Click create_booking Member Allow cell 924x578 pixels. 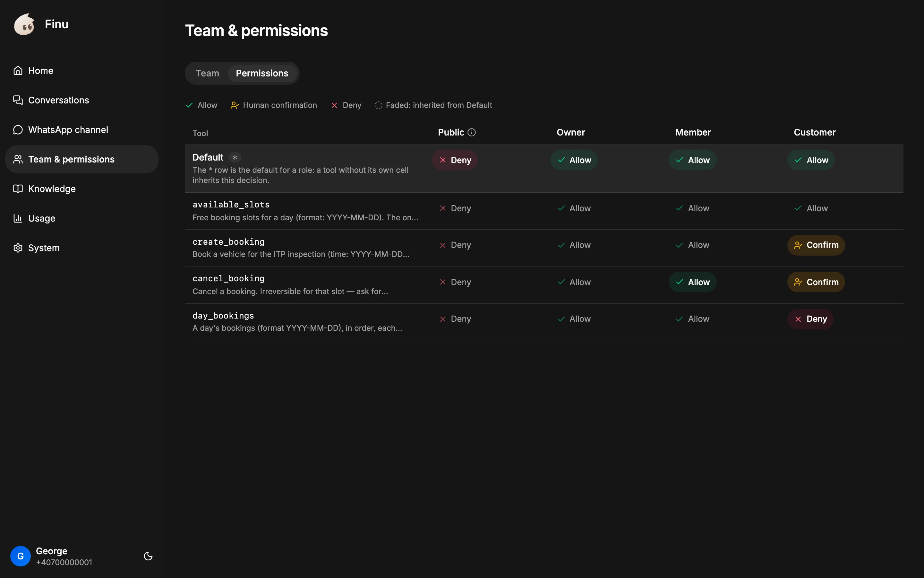tap(692, 245)
